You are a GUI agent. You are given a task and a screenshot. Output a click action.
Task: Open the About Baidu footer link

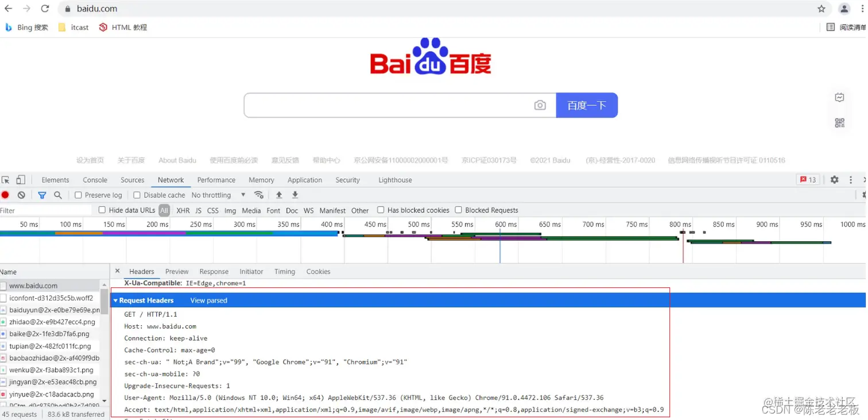177,160
